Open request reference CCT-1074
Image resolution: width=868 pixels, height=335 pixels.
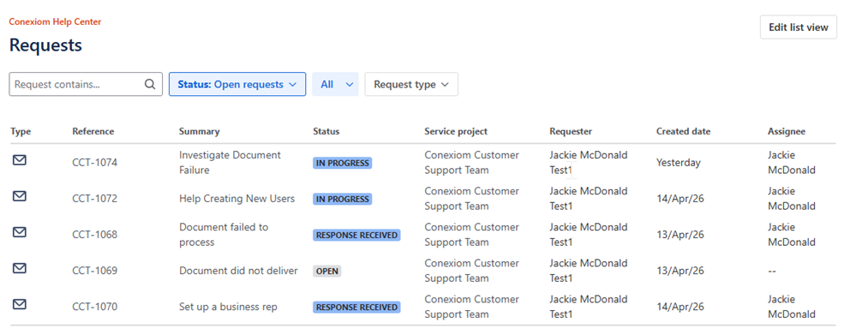[x=94, y=163]
